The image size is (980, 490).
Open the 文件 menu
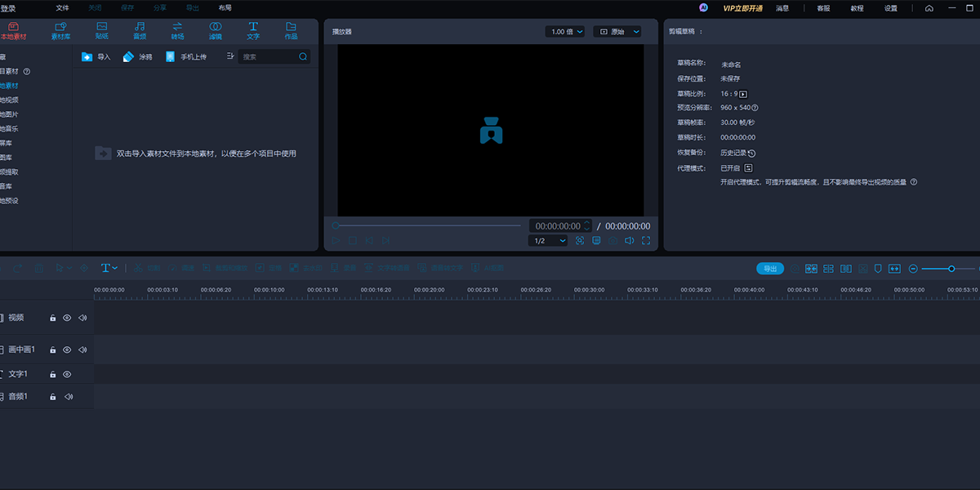coord(62,8)
